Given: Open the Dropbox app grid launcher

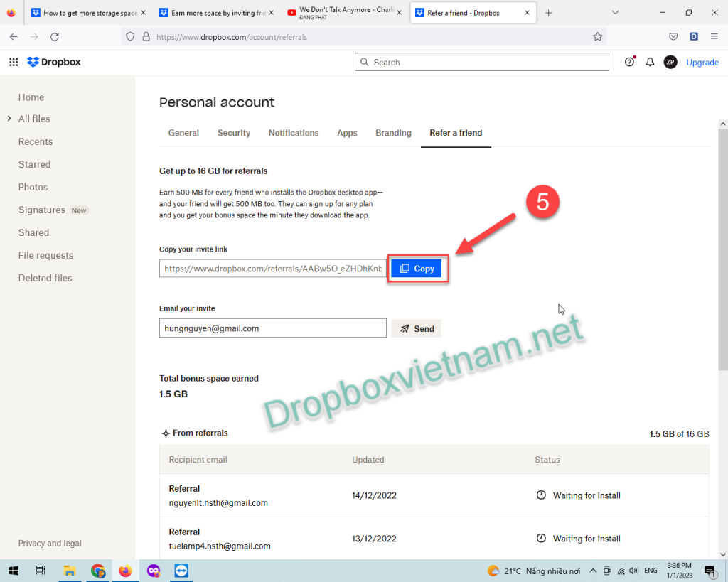Looking at the screenshot, I should pyautogui.click(x=14, y=62).
